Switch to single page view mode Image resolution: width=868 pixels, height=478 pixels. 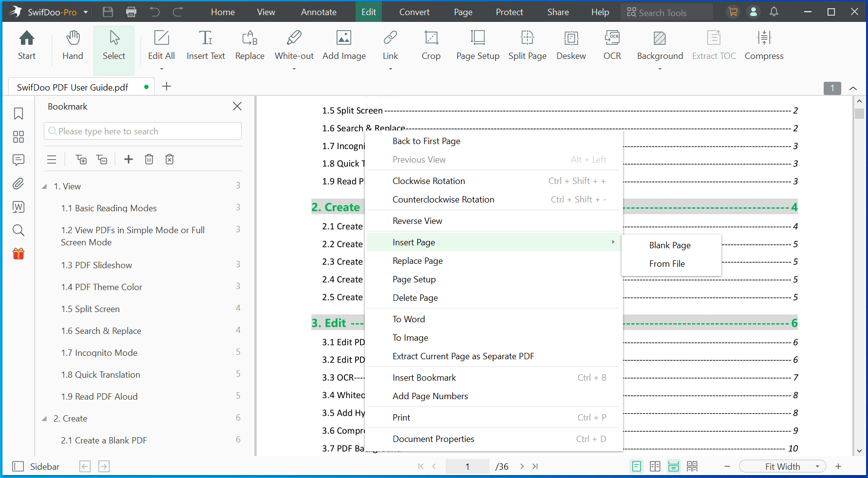[636, 466]
